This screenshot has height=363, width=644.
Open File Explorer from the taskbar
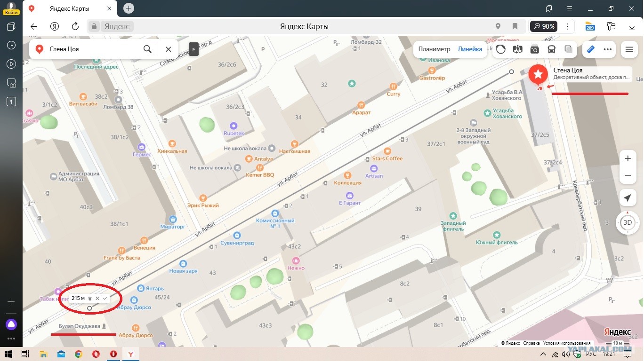[x=43, y=354]
